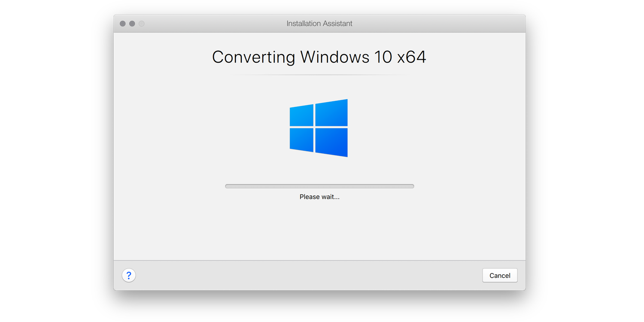Click the top-right pane of Windows logo
The width and height of the screenshot is (644, 322).
click(x=331, y=113)
